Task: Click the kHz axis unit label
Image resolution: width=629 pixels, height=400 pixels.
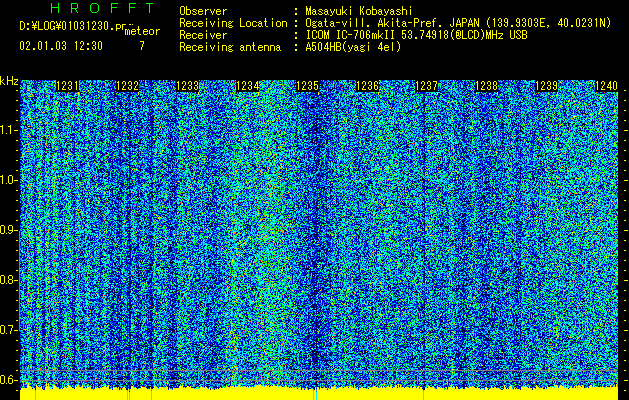Action: (9, 81)
